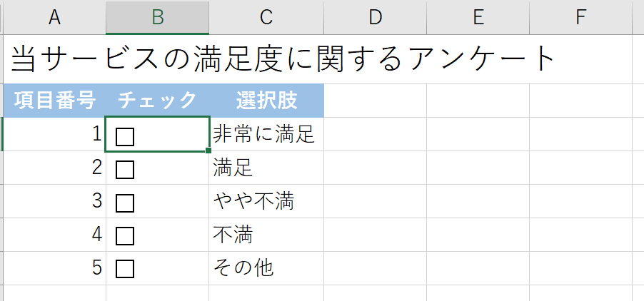Toggle the やや不満 checkbox
This screenshot has width=644, height=301.
pyautogui.click(x=125, y=203)
